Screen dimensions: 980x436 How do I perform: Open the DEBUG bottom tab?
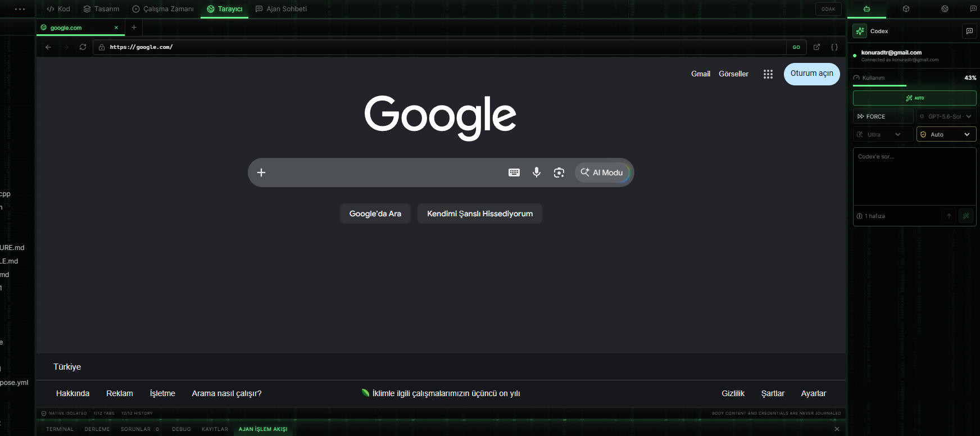(x=182, y=429)
